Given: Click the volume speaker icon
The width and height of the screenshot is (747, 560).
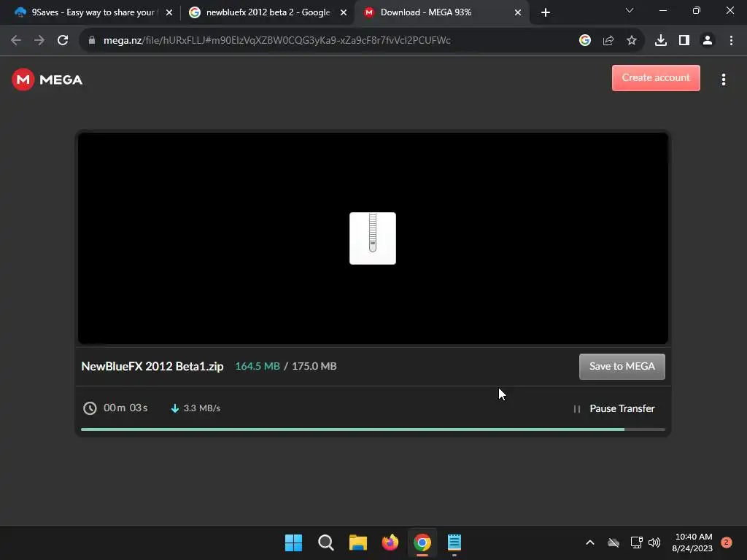Looking at the screenshot, I should [654, 542].
